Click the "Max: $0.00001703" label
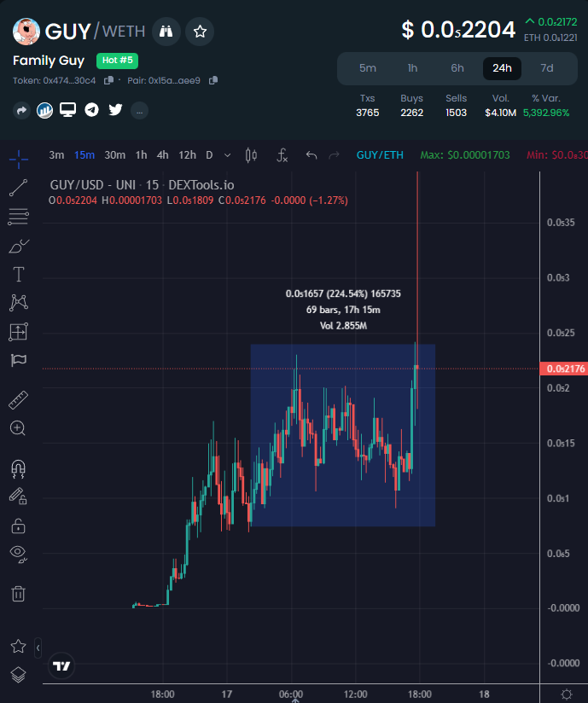Viewport: 588px width, 703px height. pos(464,155)
